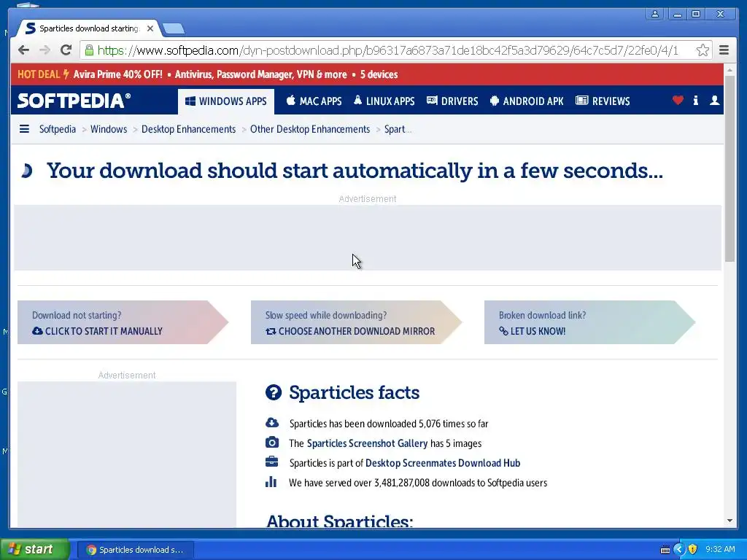
Task: Go to Other Desktop Enhancements breadcrumb
Action: (x=309, y=129)
